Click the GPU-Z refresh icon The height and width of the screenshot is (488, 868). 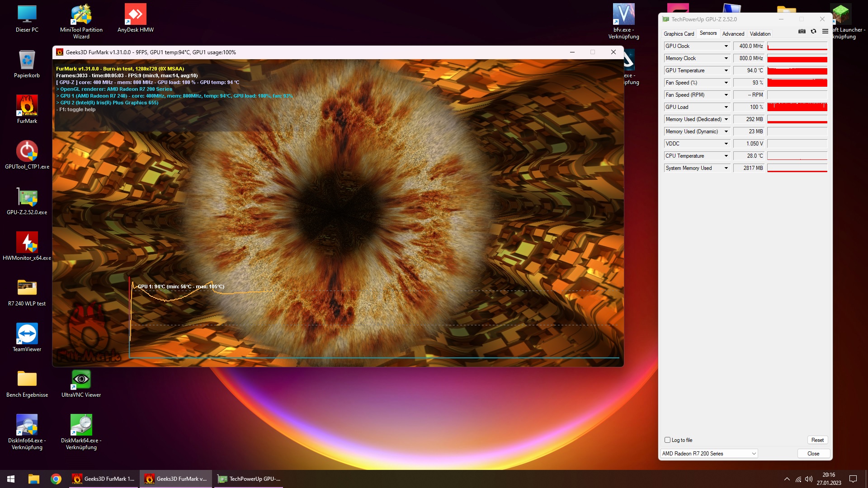[813, 31]
